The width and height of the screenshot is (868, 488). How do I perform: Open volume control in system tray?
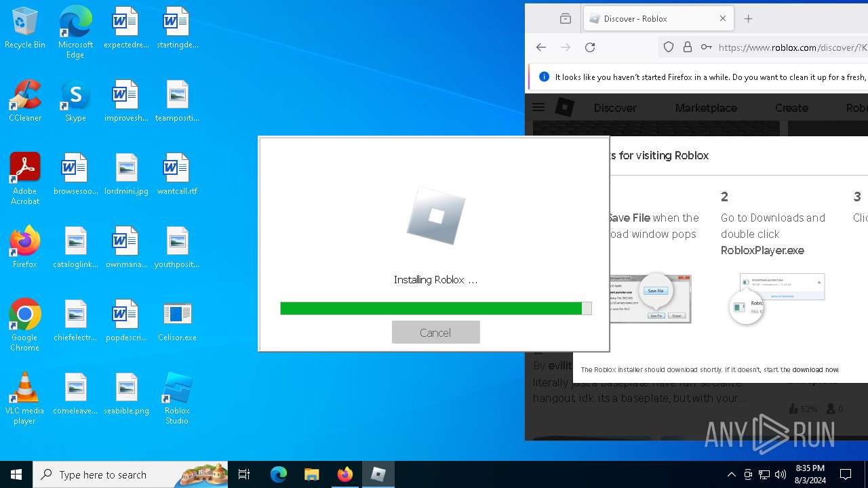(x=780, y=474)
